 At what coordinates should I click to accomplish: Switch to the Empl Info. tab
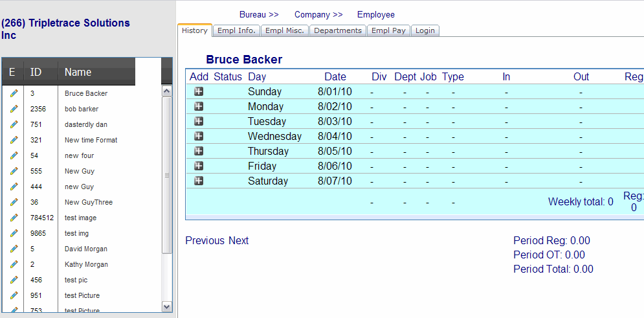237,30
